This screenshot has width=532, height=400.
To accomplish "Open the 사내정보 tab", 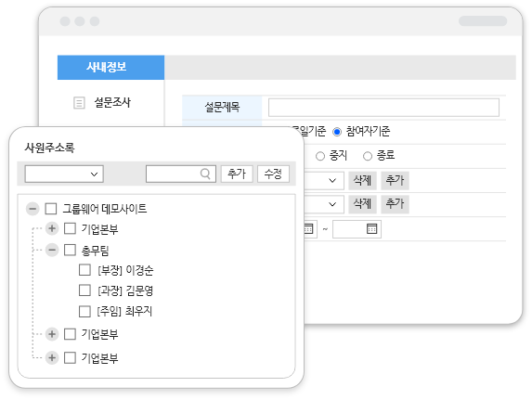I will (x=110, y=68).
